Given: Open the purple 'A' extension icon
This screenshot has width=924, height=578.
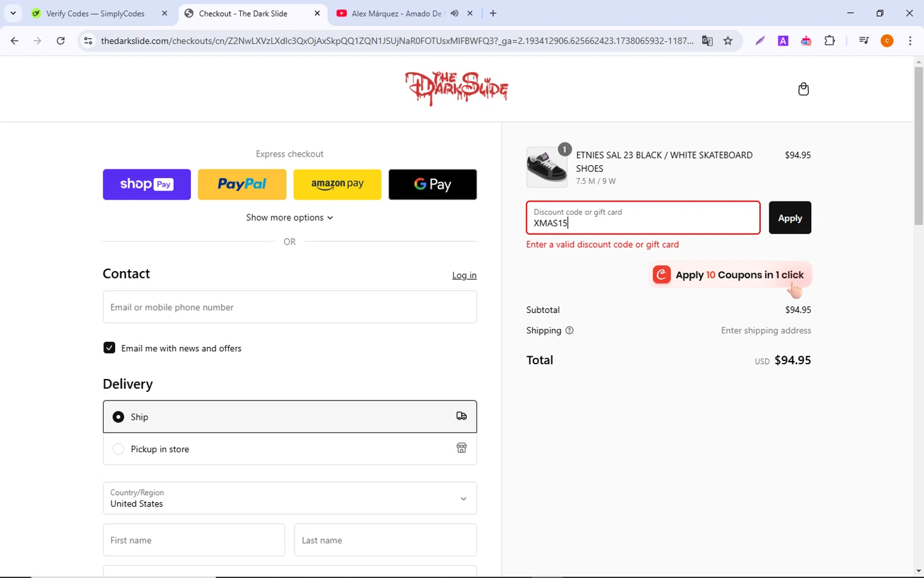Looking at the screenshot, I should [x=783, y=41].
